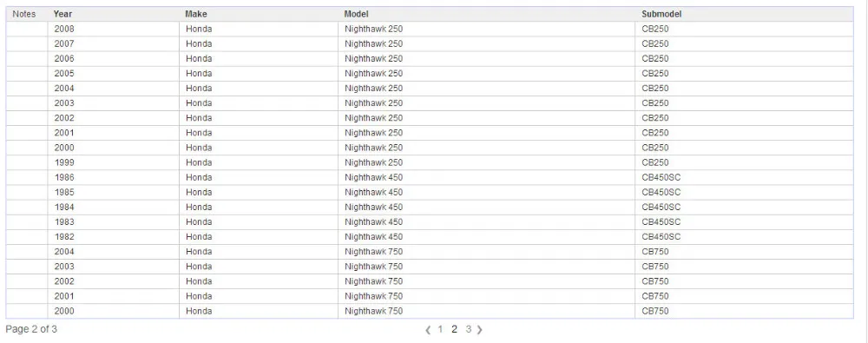The image size is (868, 343).
Task: Select the 1984 year cell
Action: pos(64,208)
